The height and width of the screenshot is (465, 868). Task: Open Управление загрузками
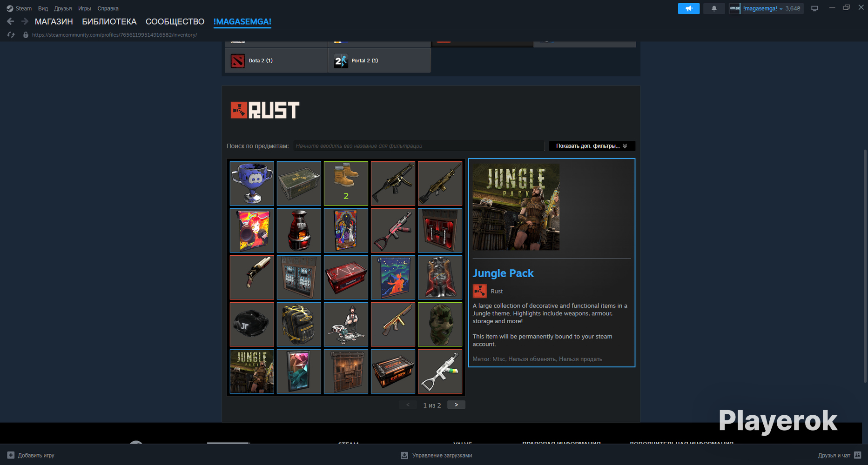(x=437, y=455)
